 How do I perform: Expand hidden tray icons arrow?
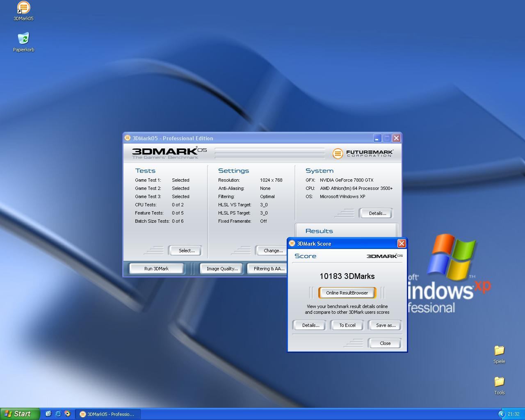click(x=501, y=414)
